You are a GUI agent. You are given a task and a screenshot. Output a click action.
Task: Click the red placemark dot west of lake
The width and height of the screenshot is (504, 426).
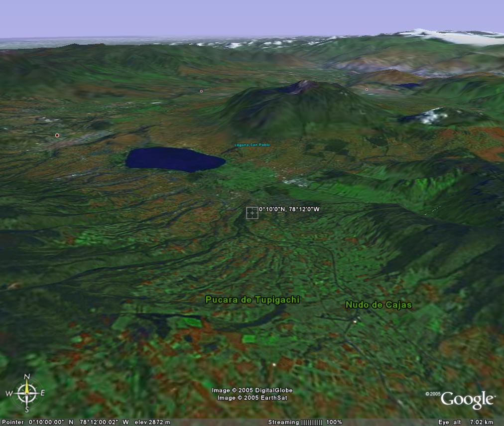(57, 135)
